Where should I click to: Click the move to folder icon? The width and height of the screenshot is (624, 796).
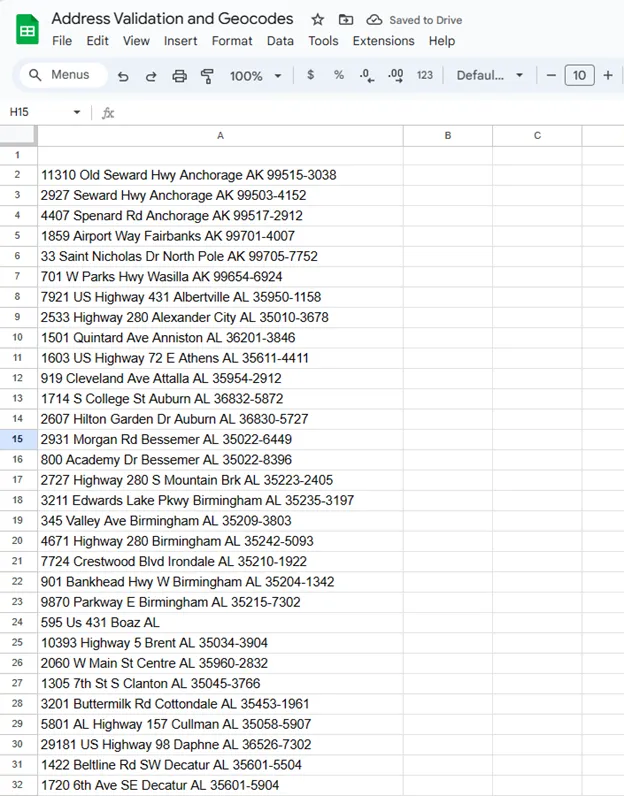click(x=346, y=20)
